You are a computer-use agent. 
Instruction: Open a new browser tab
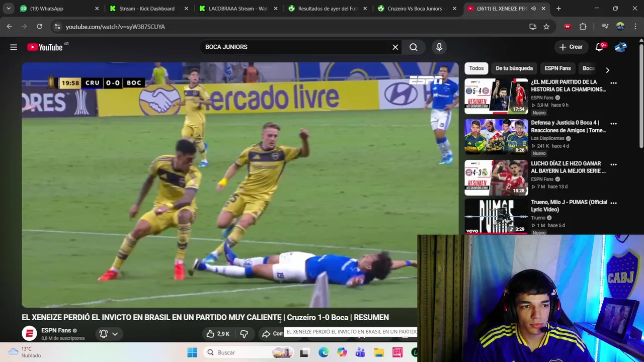tap(558, 9)
